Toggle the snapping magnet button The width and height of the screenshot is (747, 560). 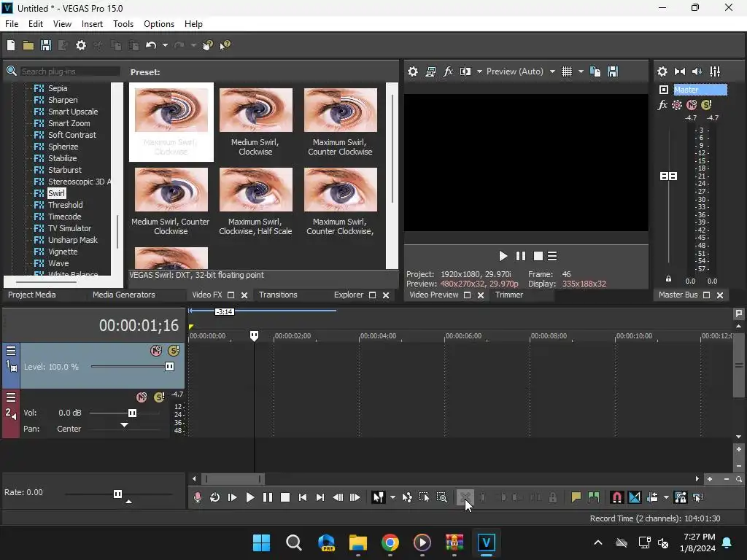tap(617, 497)
